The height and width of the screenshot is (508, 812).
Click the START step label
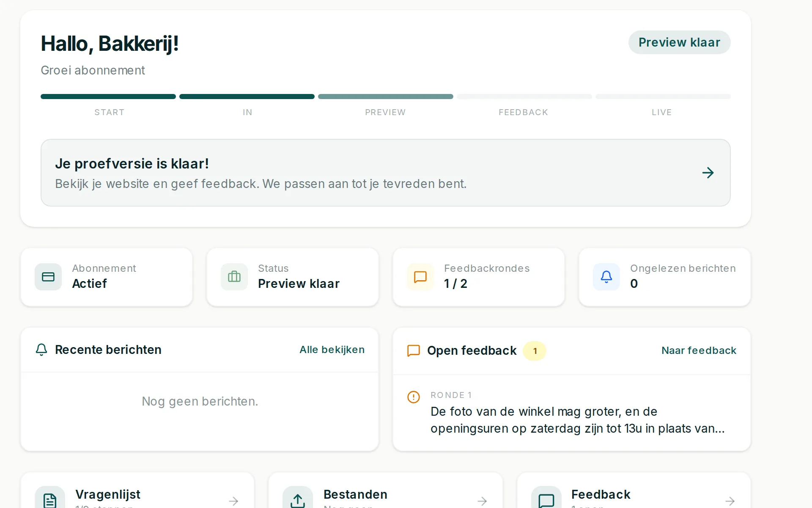click(109, 112)
